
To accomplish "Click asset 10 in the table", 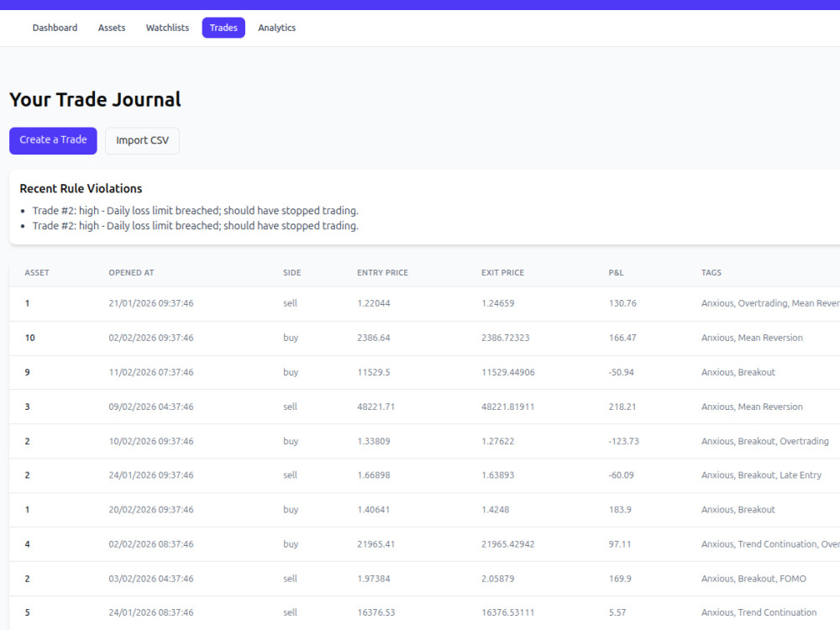I will tap(30, 338).
